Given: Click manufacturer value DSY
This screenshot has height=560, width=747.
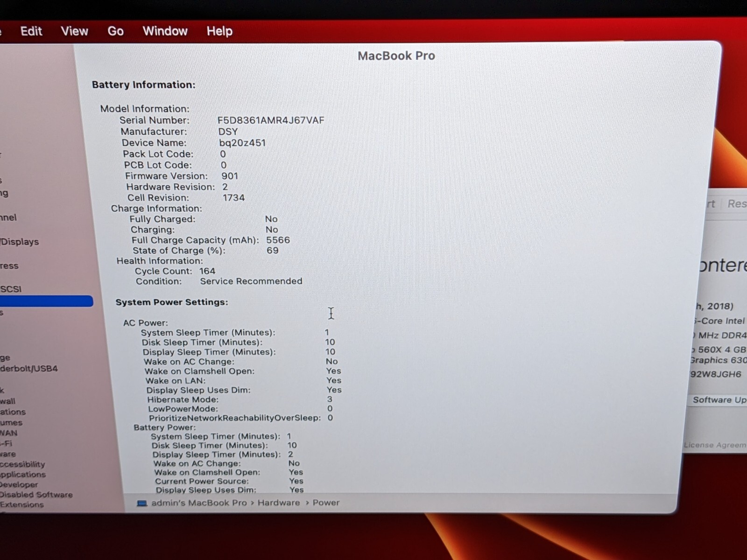Looking at the screenshot, I should [x=228, y=132].
